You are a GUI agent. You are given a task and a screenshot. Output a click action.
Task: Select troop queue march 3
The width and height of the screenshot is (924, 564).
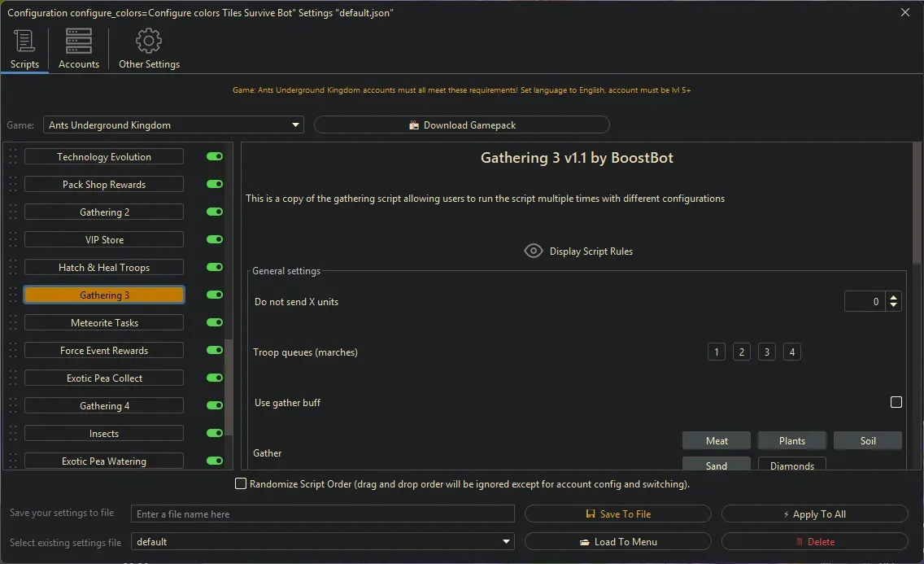pyautogui.click(x=766, y=352)
